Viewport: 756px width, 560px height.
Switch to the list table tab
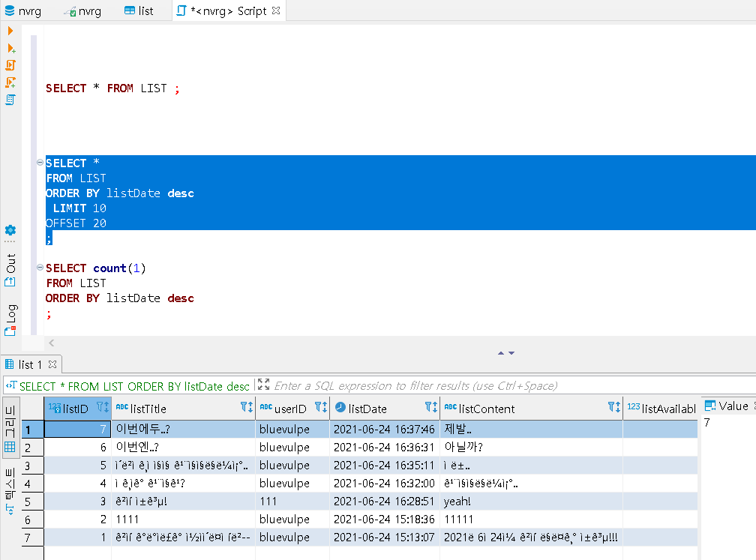coord(139,10)
